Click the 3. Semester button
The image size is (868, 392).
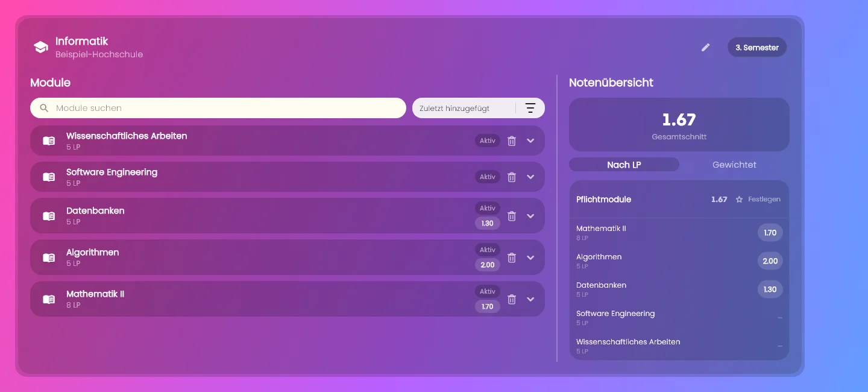click(757, 47)
